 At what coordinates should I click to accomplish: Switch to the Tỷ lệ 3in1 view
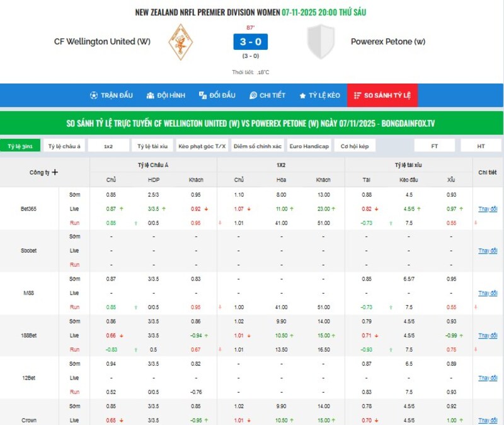(x=20, y=146)
